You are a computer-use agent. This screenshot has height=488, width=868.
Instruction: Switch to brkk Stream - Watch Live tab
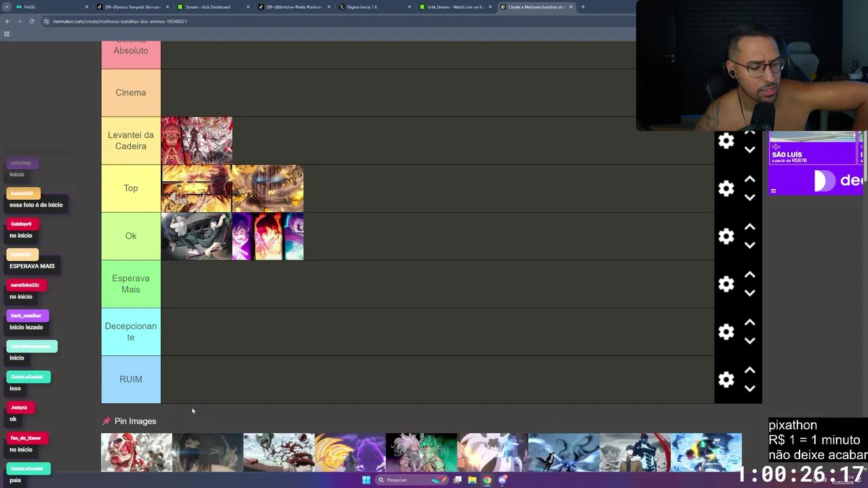(455, 7)
